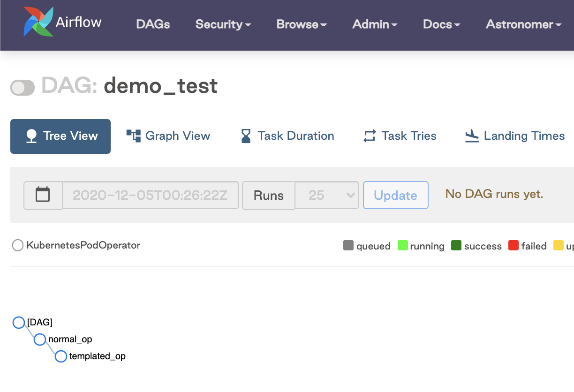Click the Tree View tab icon
Screen dimensions: 574x392
point(31,136)
